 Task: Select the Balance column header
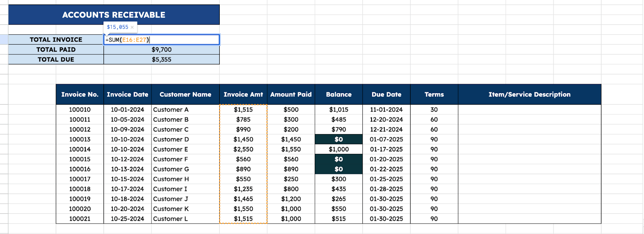tap(339, 94)
